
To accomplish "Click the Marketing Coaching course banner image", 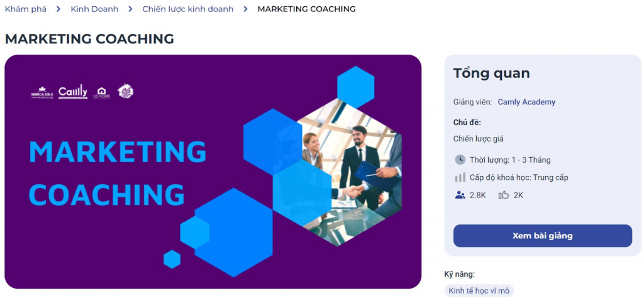I will 213,171.
